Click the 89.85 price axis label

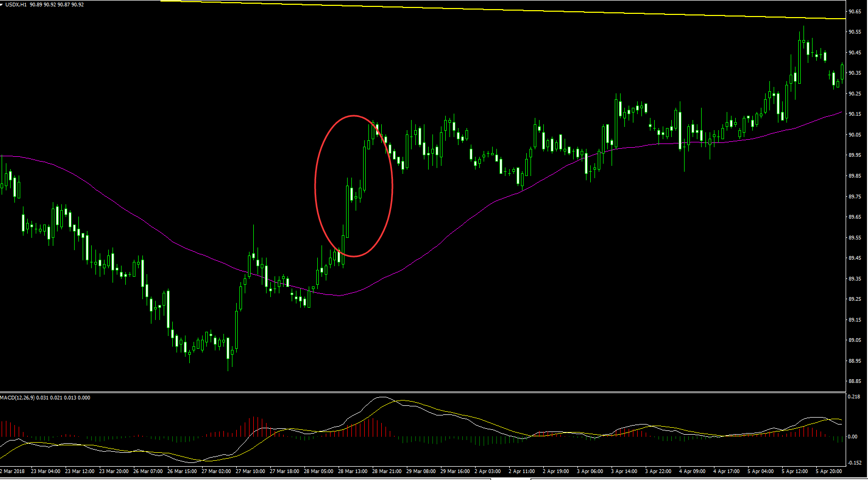tap(855, 176)
